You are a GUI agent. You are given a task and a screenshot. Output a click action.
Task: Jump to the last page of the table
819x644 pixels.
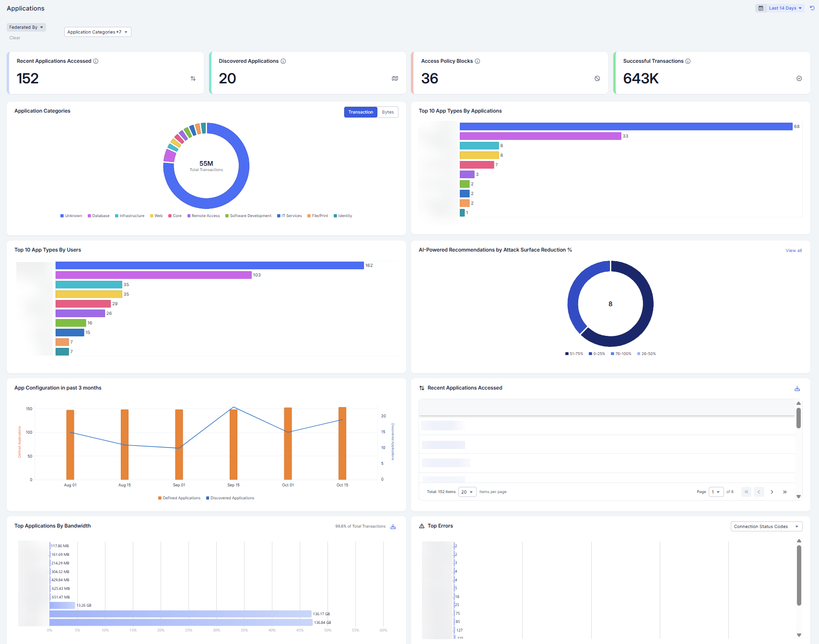(785, 492)
